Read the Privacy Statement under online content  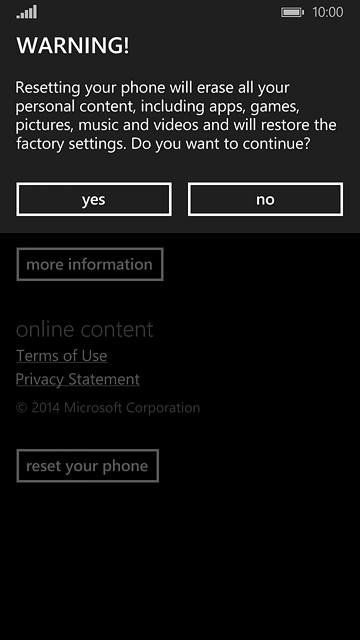tap(78, 379)
